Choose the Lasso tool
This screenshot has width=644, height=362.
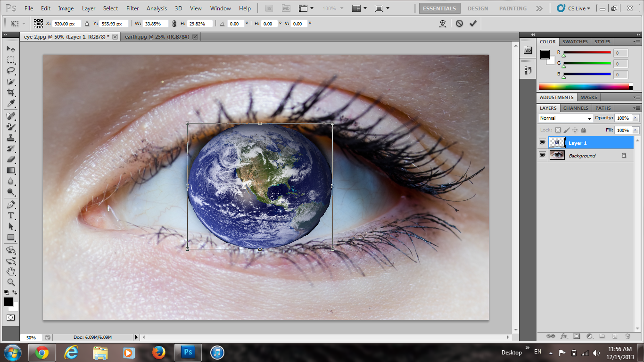click(x=10, y=71)
